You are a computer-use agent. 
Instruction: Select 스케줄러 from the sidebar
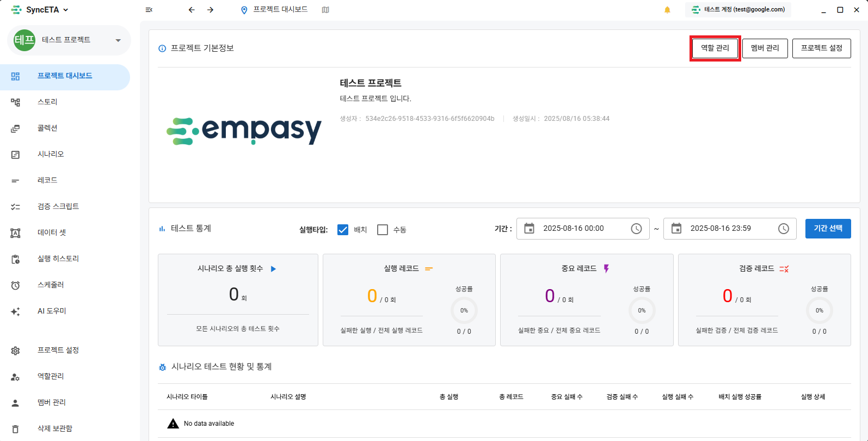click(x=51, y=285)
